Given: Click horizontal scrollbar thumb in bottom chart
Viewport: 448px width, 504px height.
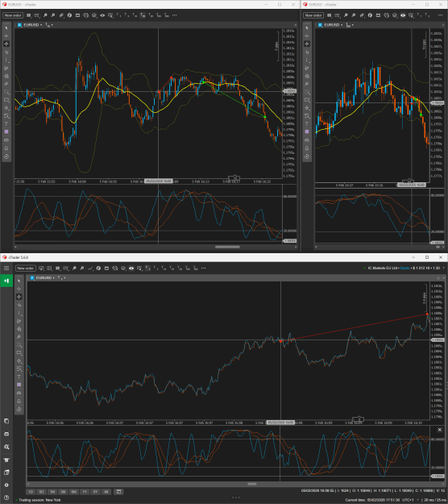Looking at the screenshot, I should tap(251, 484).
